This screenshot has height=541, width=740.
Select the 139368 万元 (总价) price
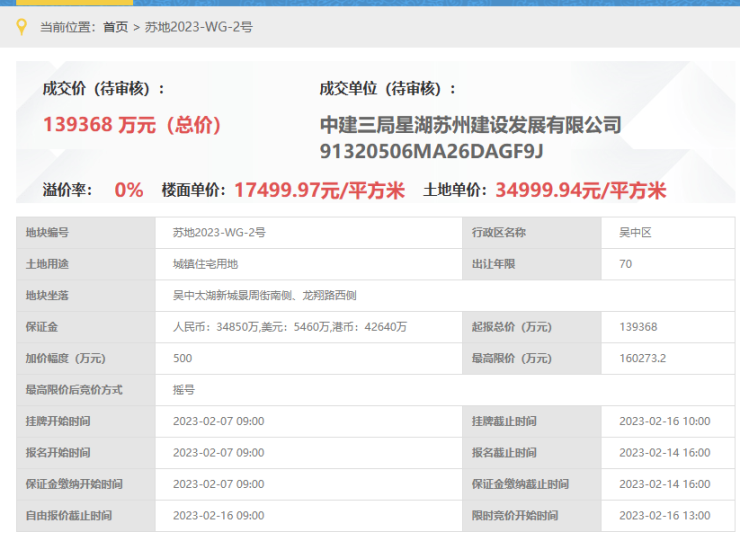(132, 125)
